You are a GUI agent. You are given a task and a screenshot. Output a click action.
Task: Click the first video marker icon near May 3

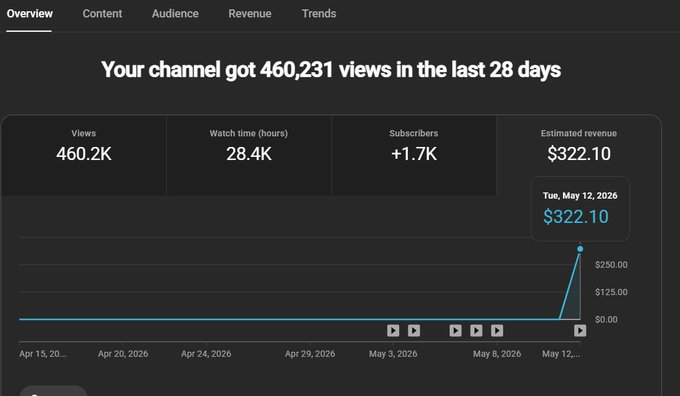(393, 331)
